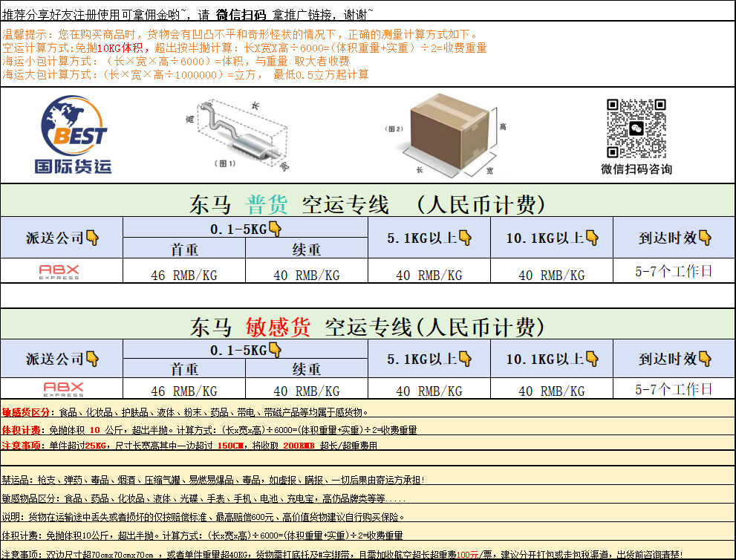Image resolution: width=736 pixels, height=560 pixels.
Task: Click the pointing hand beside 派送公司 in 普货 table
Action: coord(93,238)
